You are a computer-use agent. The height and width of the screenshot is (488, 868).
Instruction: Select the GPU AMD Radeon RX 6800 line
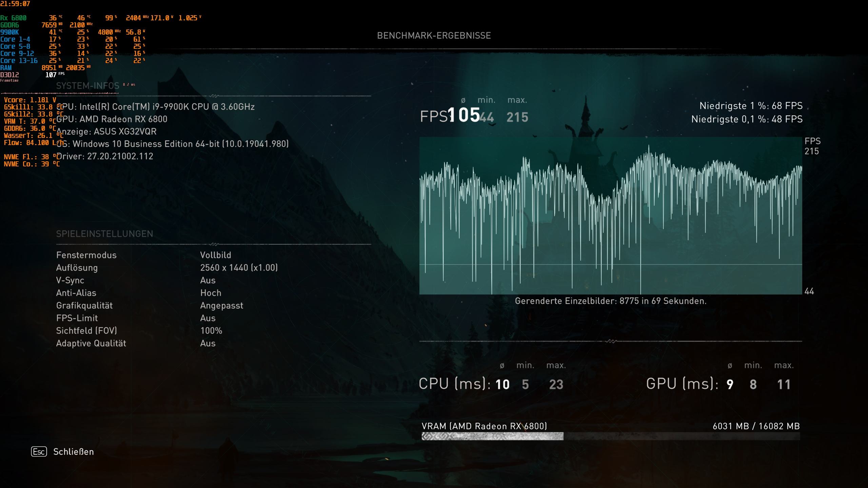click(112, 119)
